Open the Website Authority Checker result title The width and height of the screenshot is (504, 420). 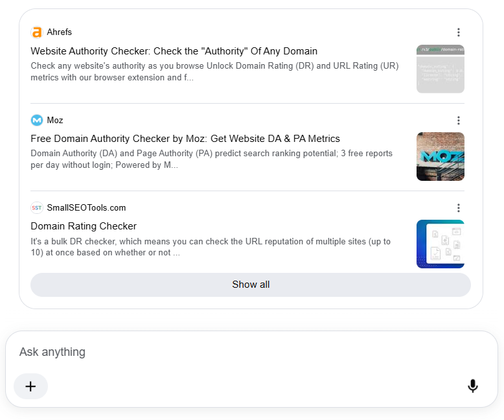[x=174, y=51]
